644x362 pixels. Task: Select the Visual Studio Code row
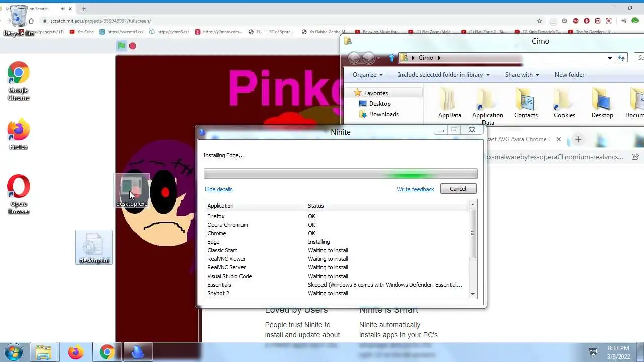337,276
